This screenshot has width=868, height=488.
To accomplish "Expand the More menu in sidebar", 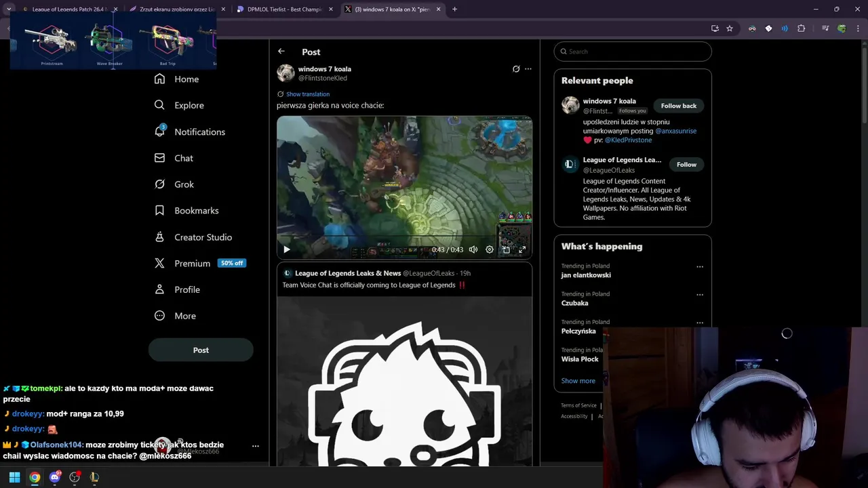I will (x=175, y=316).
